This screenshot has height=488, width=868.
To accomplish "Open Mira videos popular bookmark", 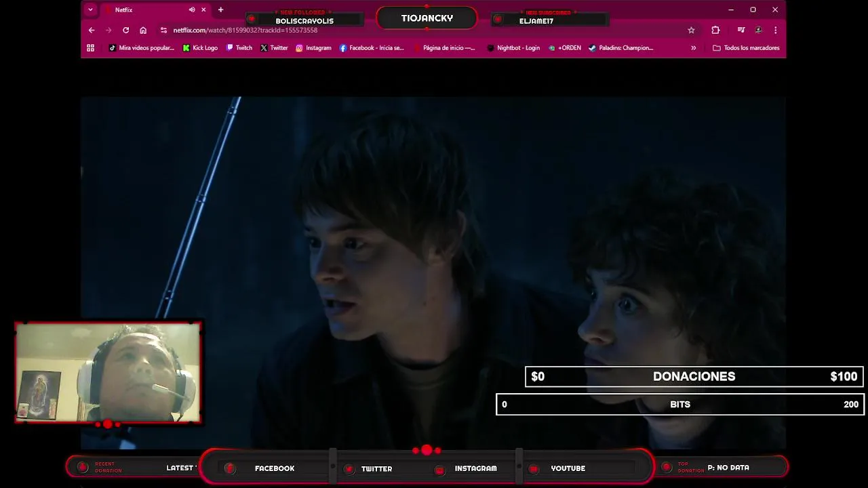I will [x=142, y=48].
